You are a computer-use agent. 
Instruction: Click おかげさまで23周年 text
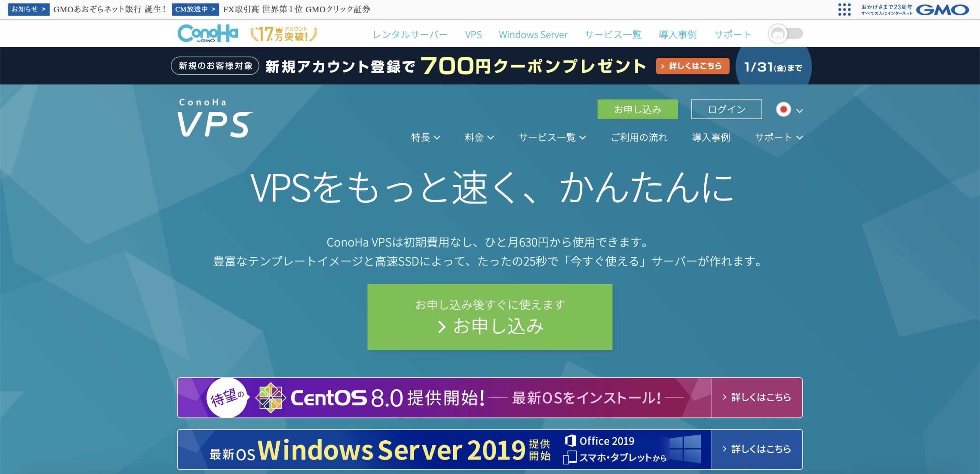(x=887, y=7)
